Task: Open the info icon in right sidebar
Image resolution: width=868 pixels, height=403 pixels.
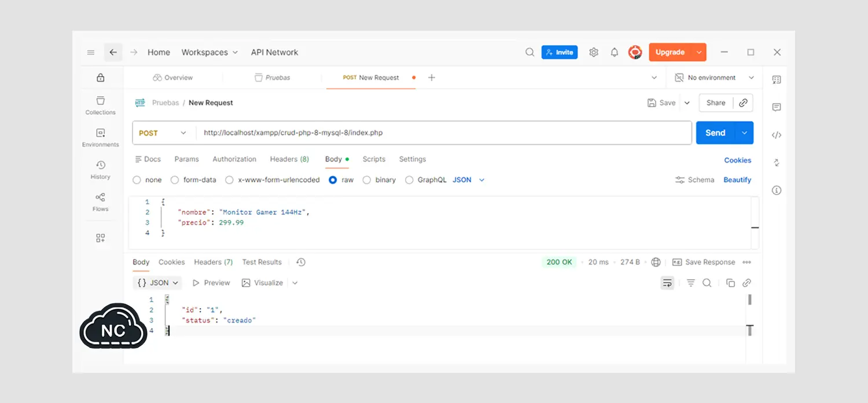Action: coord(777,190)
